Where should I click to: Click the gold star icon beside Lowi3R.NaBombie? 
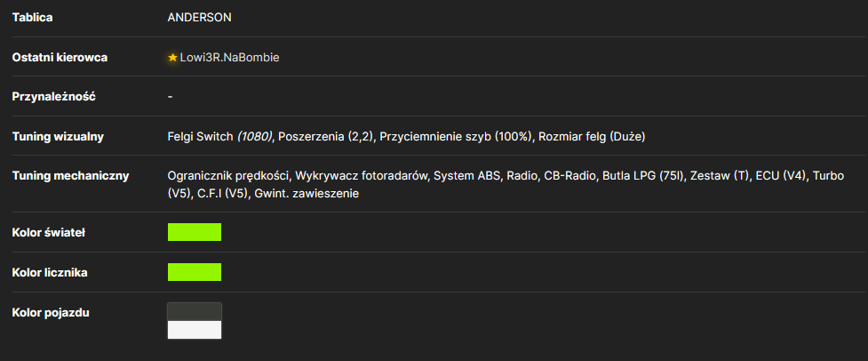tap(172, 58)
